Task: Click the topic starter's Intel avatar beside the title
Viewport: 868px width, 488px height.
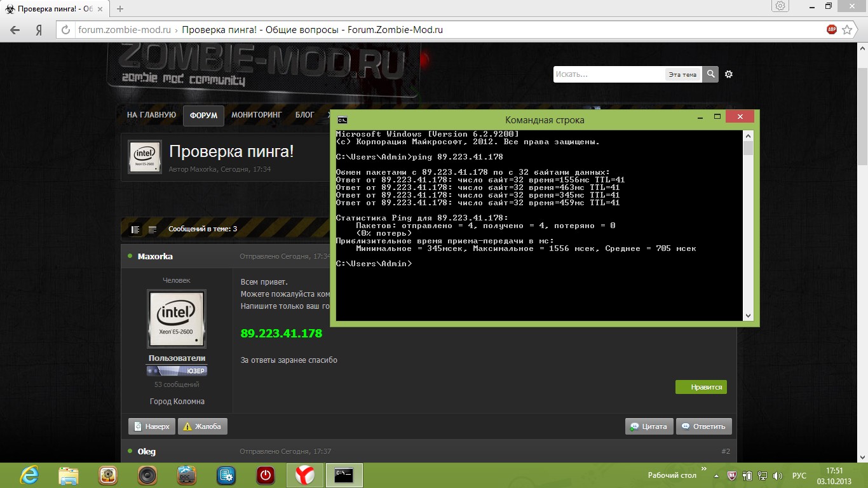Action: 145,157
